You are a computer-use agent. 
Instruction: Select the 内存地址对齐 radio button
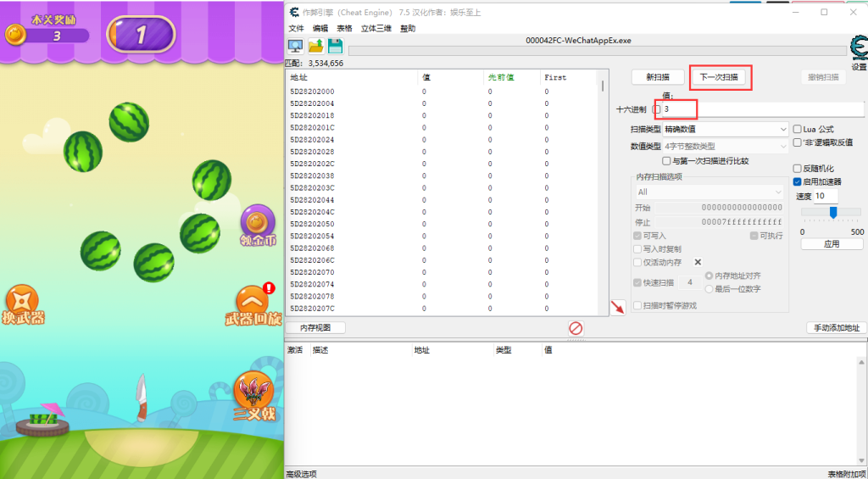(709, 276)
